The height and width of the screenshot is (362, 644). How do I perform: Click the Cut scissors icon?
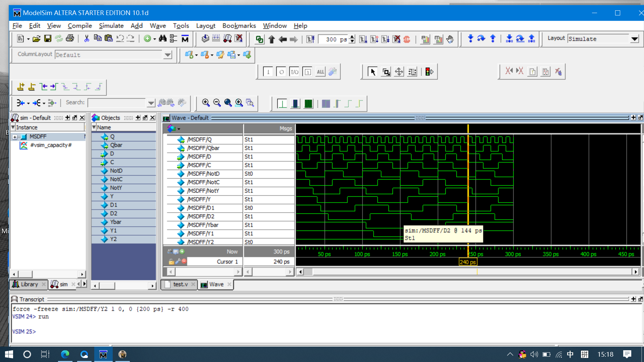click(x=87, y=39)
